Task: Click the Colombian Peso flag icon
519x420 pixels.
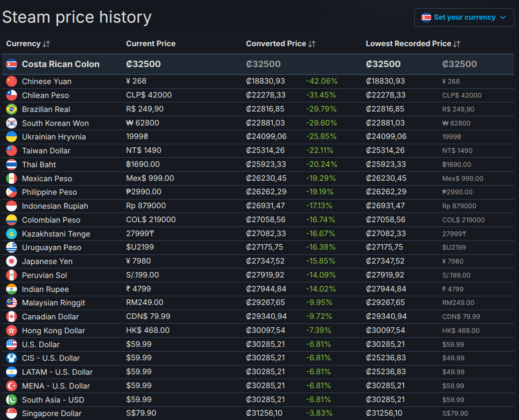Action: [x=12, y=220]
